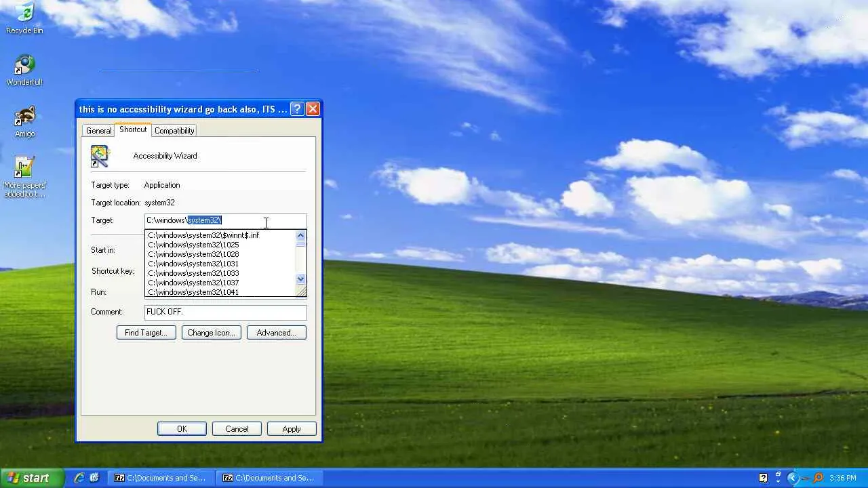Image resolution: width=868 pixels, height=488 pixels.
Task: Click the system clock showing 3:36 PM
Action: click(x=843, y=478)
